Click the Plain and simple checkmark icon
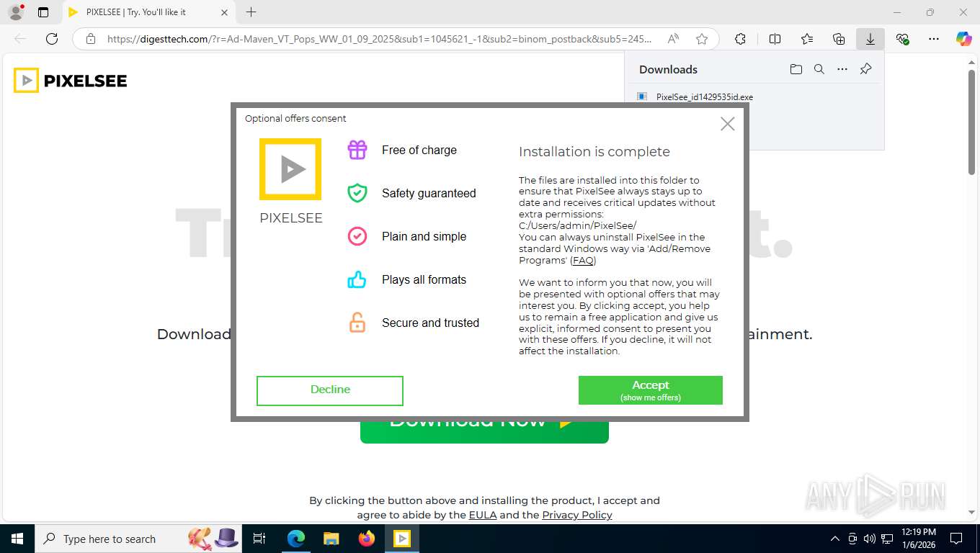This screenshot has height=553, width=980. pyautogui.click(x=357, y=236)
